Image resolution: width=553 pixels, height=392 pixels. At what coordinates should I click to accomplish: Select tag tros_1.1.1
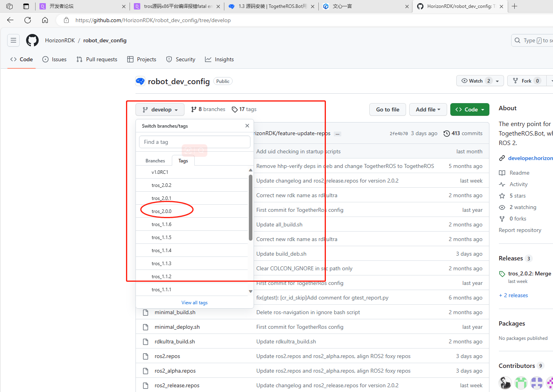coord(192,290)
